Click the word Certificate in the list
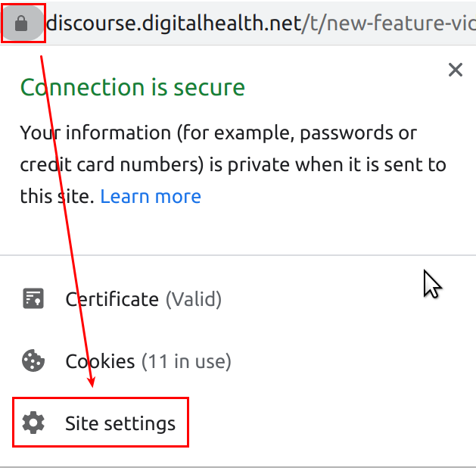This screenshot has height=468, width=476. coord(112,299)
